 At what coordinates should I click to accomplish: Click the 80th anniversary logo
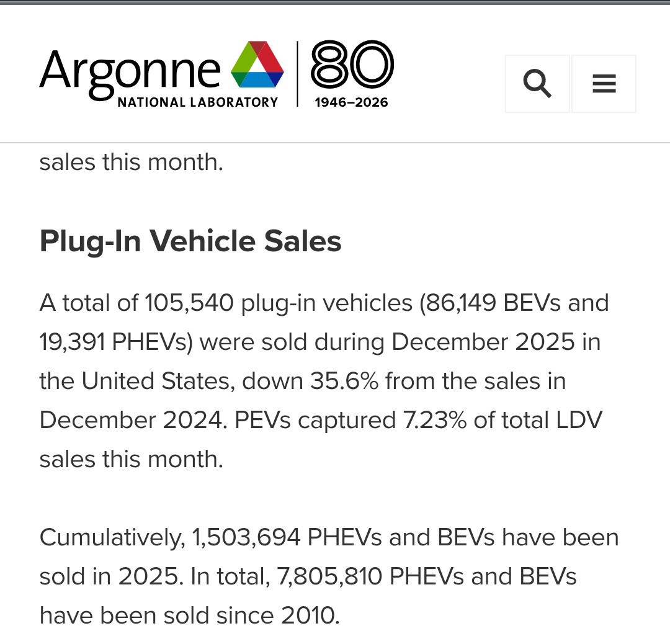(352, 65)
